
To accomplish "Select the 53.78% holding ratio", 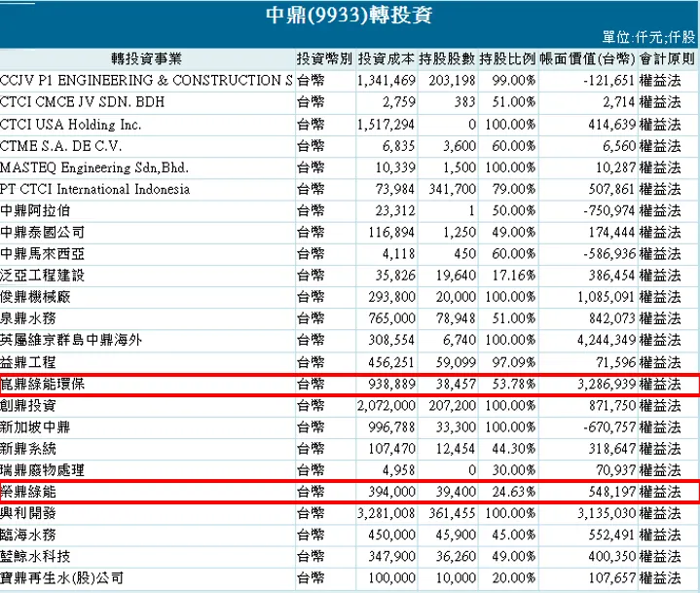I will point(513,384).
